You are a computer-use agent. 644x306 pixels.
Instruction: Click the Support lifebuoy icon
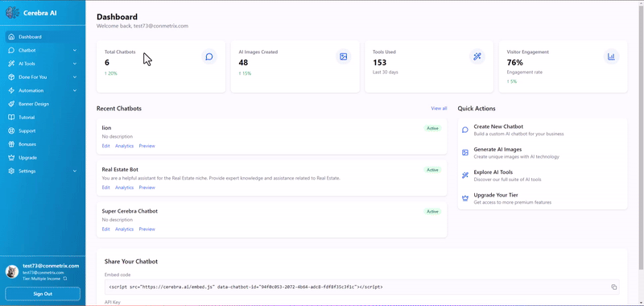point(11,130)
